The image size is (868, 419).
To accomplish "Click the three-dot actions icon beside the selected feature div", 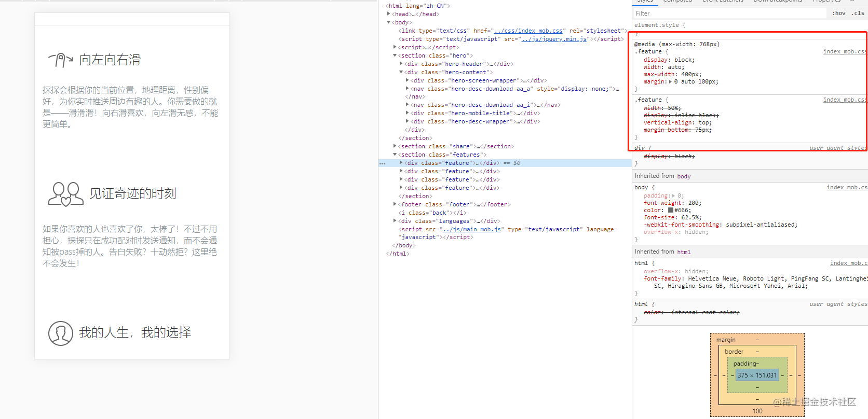I will [x=383, y=163].
